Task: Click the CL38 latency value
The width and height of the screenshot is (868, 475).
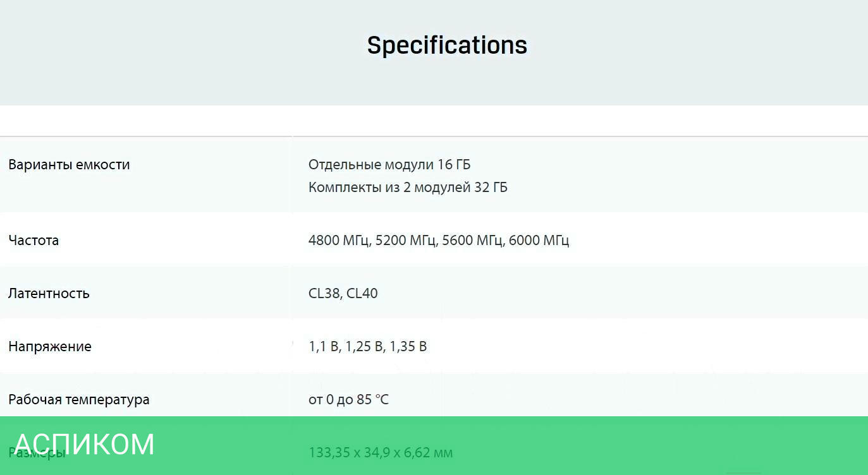Action: pyautogui.click(x=324, y=294)
